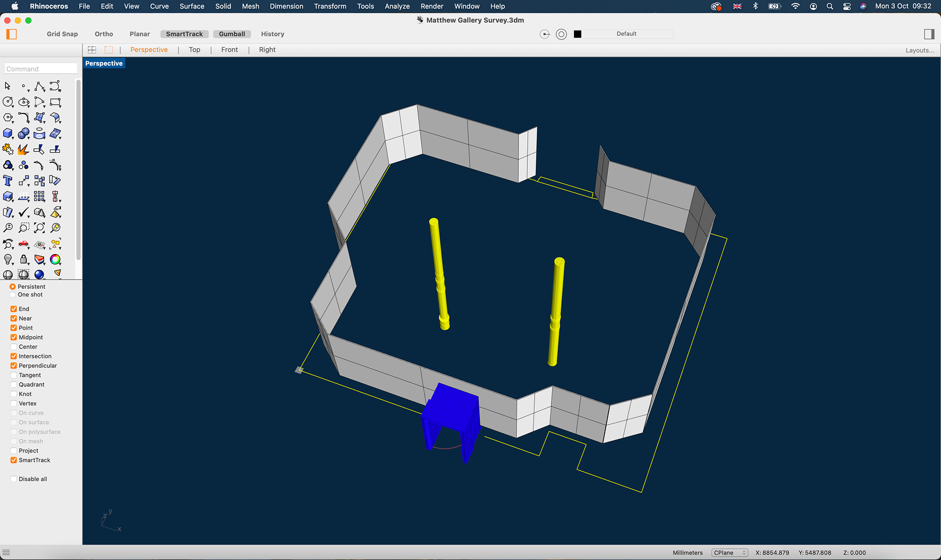
Task: Switch to the Top viewport tab
Action: (195, 49)
